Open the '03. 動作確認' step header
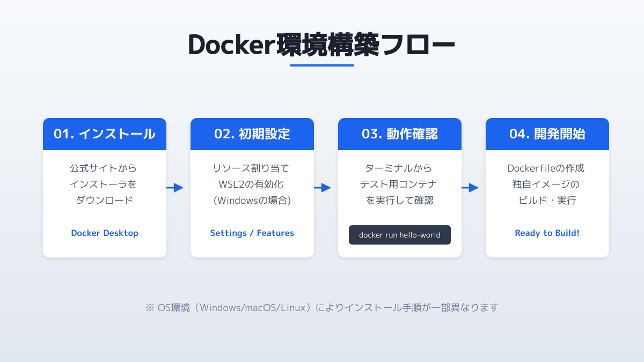 400,134
